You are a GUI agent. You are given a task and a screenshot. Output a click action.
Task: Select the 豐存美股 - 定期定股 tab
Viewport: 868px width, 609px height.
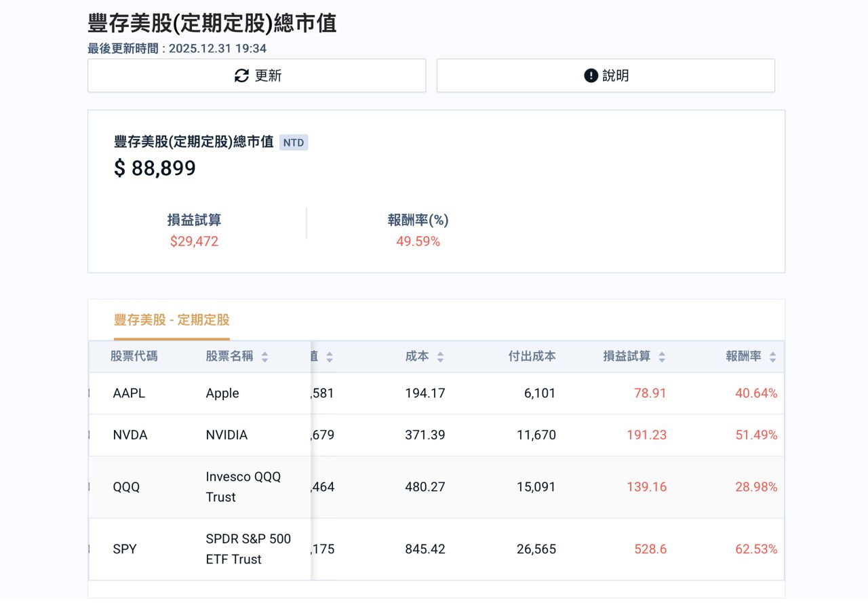(x=172, y=320)
